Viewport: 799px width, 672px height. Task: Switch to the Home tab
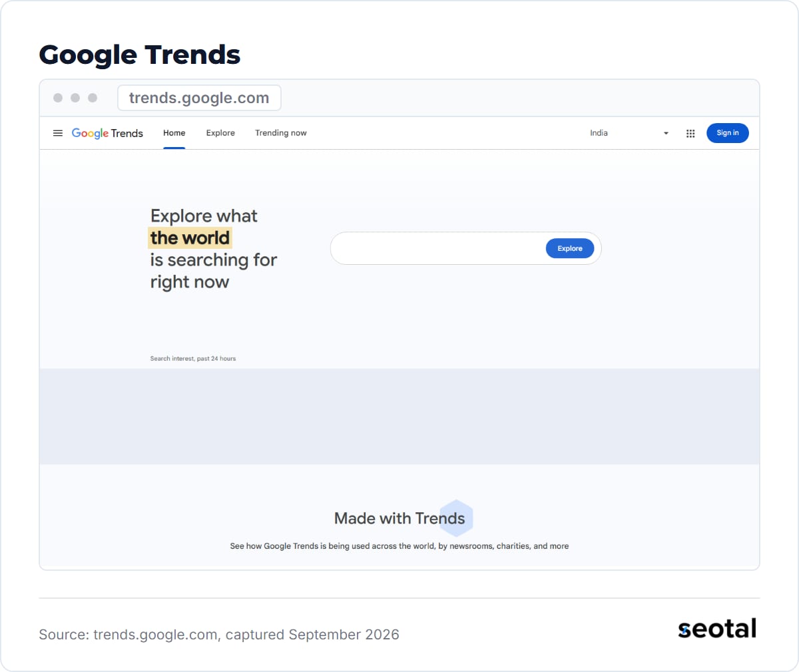click(174, 133)
